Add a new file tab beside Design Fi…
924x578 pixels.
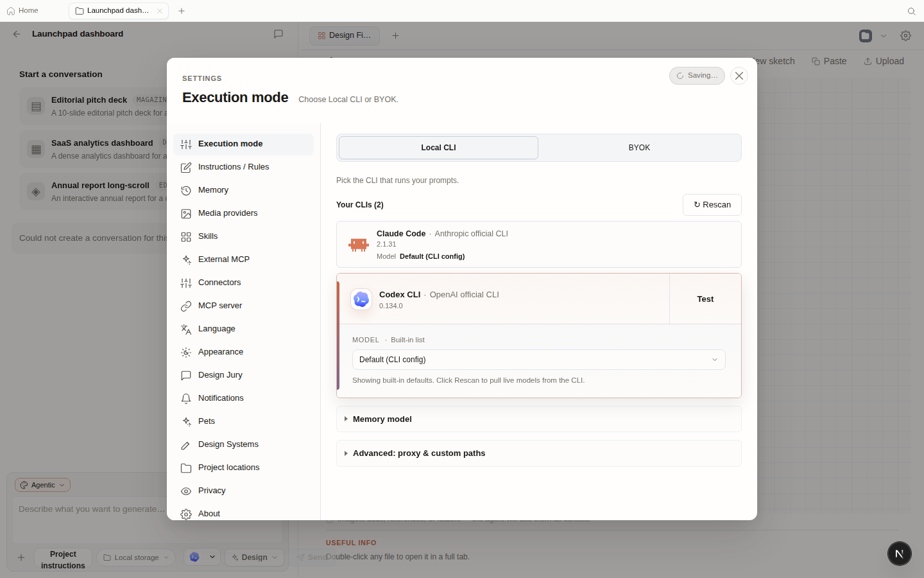coord(395,36)
